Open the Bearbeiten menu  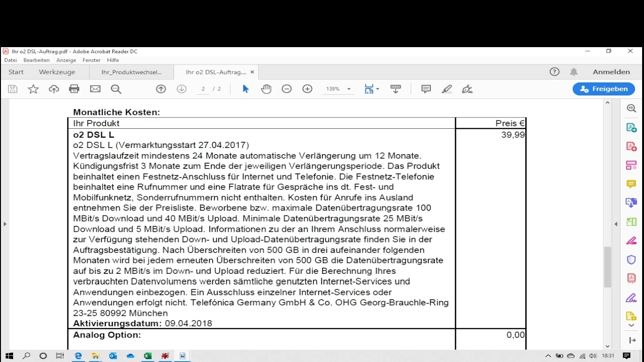[36, 60]
